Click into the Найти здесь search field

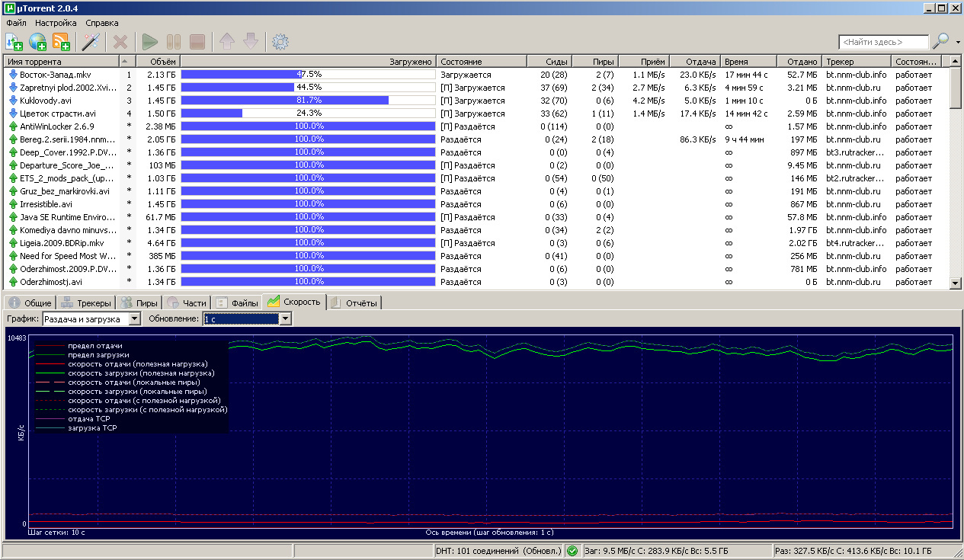[x=883, y=42]
